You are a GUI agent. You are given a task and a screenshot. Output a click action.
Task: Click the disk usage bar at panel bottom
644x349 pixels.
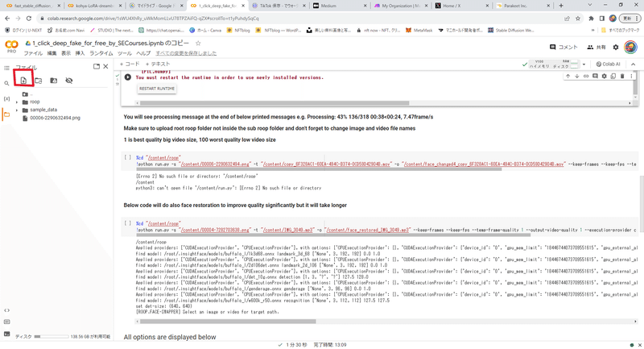pos(52,337)
